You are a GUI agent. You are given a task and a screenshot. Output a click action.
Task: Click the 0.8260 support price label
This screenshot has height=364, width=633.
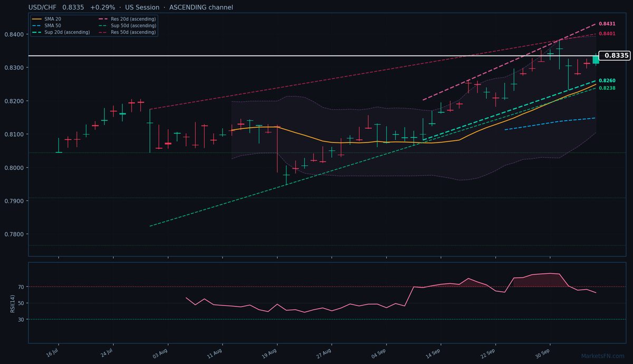[x=607, y=81]
